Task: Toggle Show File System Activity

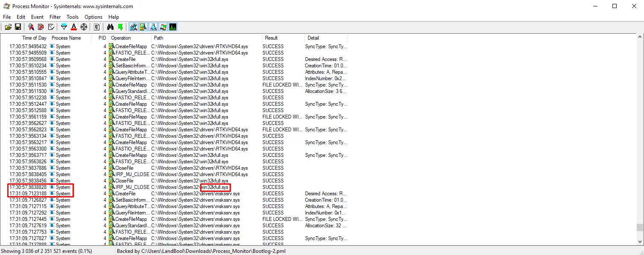Action: [143, 27]
